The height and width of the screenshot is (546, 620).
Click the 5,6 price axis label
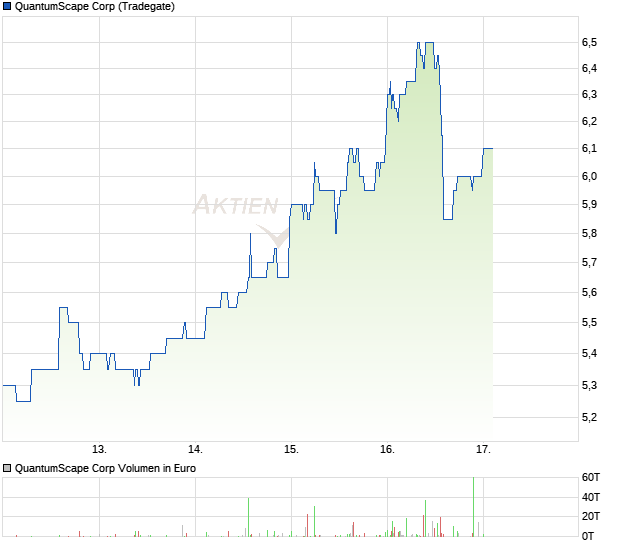[589, 293]
